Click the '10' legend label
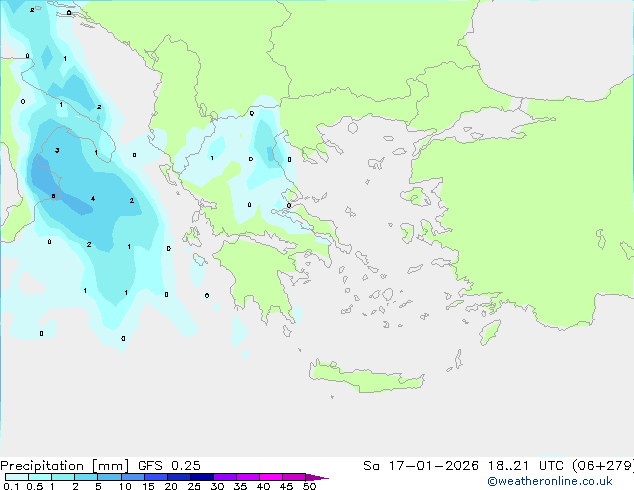Screen dimensions: 634x490 [x=125, y=486]
